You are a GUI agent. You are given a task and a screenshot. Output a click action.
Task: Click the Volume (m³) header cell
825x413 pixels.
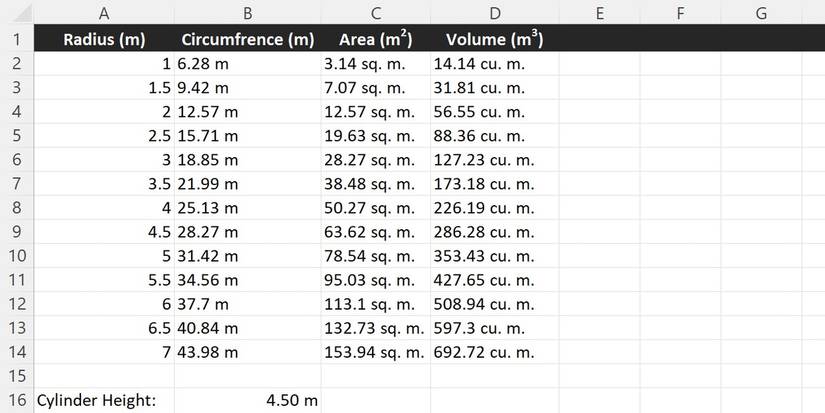tap(495, 39)
